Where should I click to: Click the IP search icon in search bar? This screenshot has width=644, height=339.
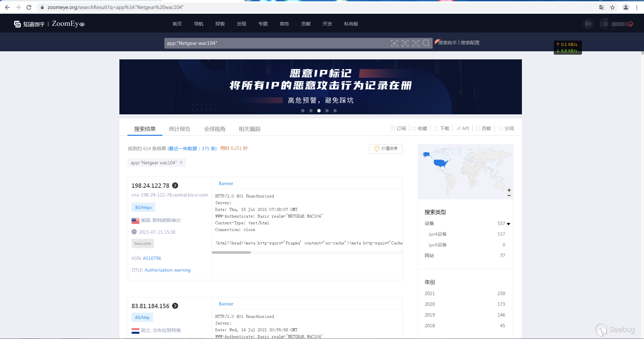[394, 43]
